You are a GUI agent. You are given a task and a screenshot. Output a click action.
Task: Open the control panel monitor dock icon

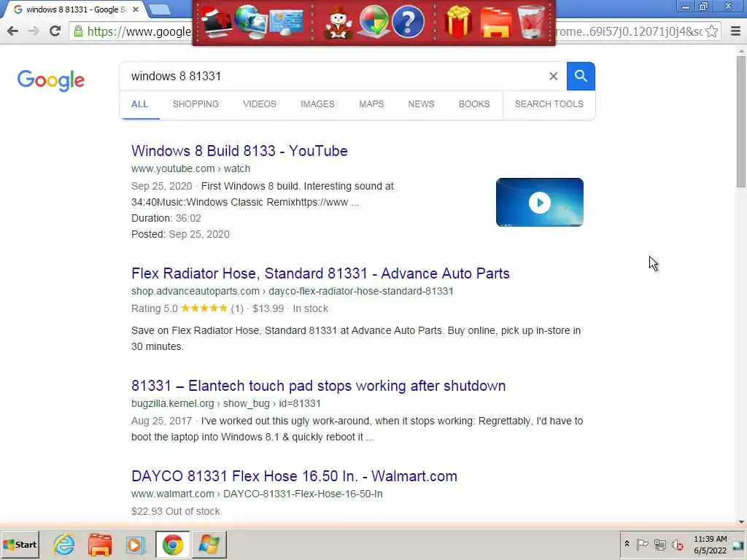(x=286, y=23)
